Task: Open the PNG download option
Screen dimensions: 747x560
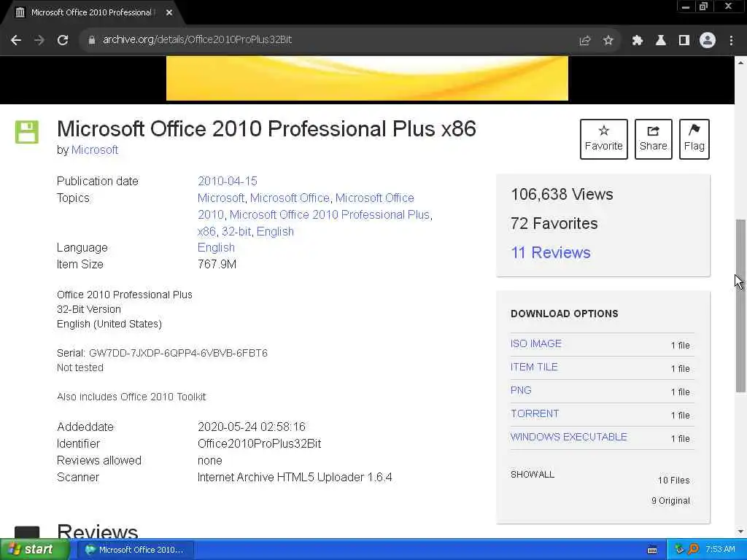Action: coord(521,391)
